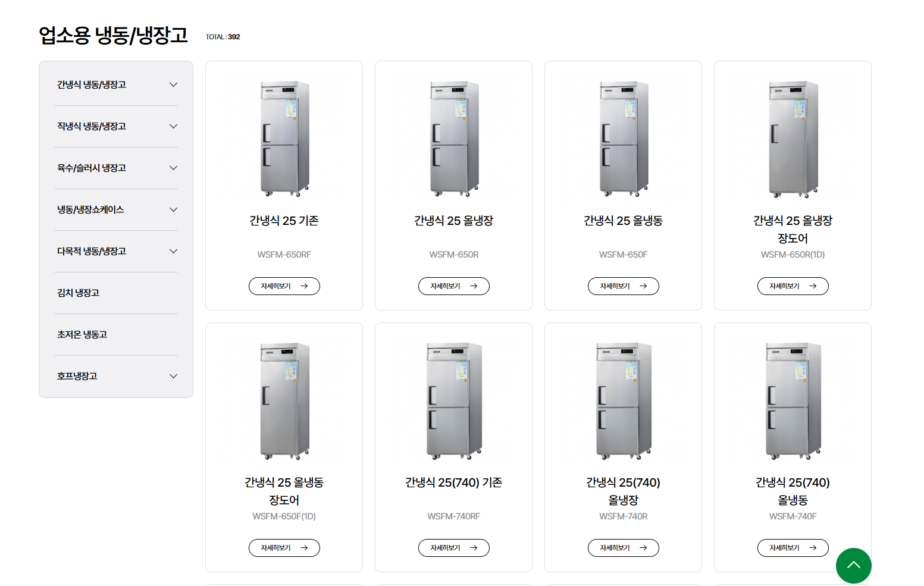
Task: Click the arrow icon in WSFM-740R 자세히보기
Action: pos(643,548)
